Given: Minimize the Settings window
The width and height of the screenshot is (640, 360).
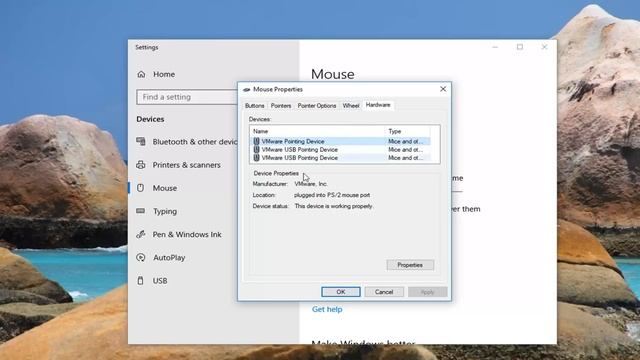Looking at the screenshot, I should click(x=495, y=47).
